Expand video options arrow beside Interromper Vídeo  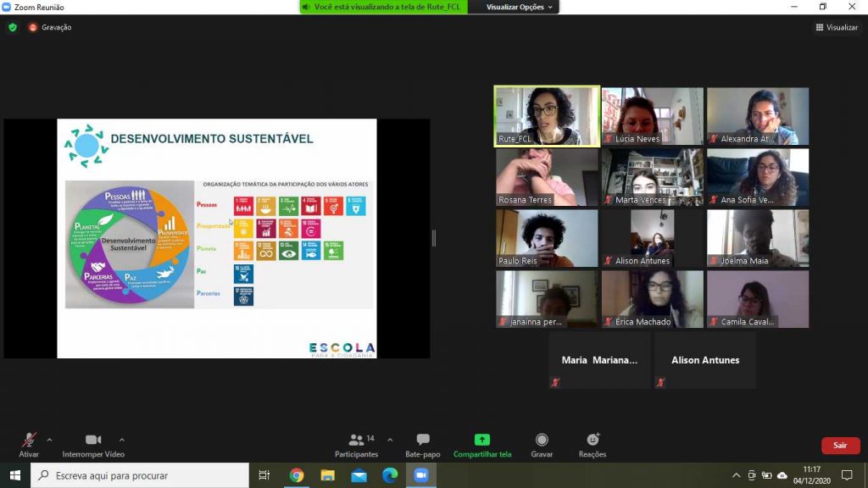(x=122, y=440)
